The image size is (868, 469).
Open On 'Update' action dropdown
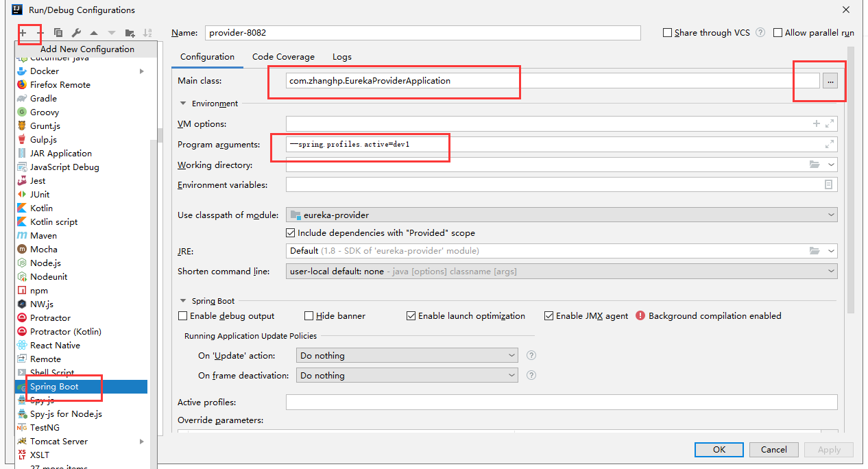407,355
